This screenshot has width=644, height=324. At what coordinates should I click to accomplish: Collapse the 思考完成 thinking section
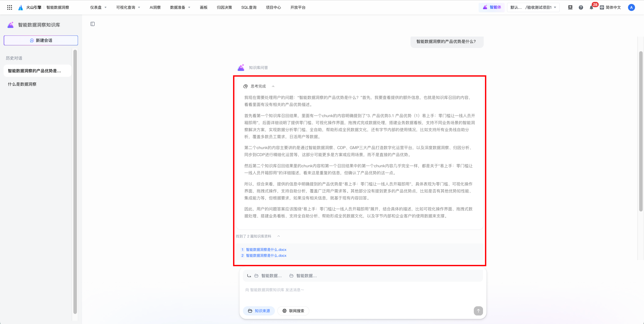(x=273, y=86)
